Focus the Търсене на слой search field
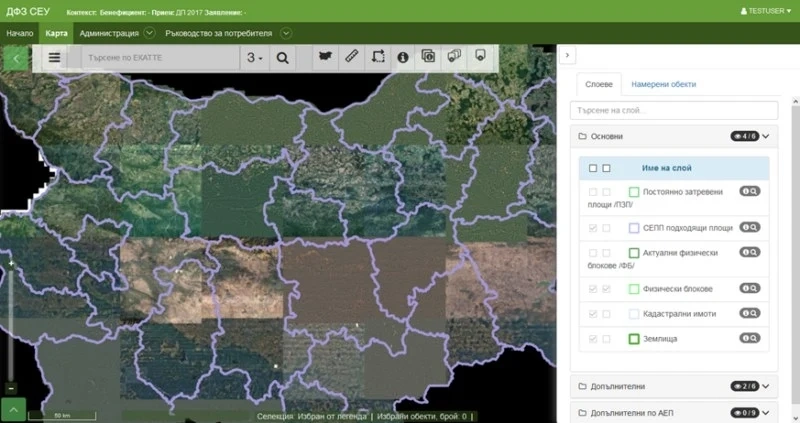800x423 pixels. [x=673, y=110]
